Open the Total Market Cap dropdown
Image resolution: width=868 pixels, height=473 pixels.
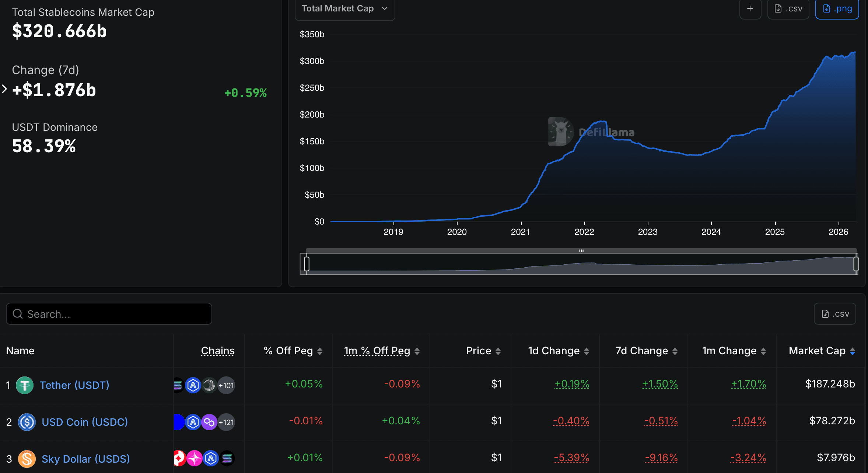344,8
